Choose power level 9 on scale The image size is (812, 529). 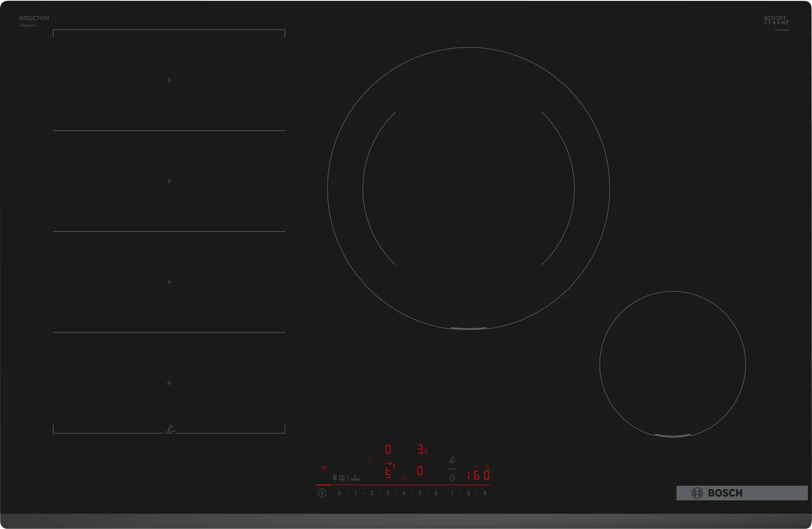click(x=485, y=493)
